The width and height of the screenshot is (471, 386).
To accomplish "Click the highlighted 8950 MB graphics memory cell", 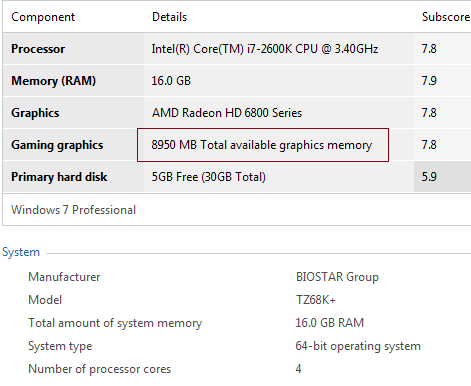I will 263,145.
